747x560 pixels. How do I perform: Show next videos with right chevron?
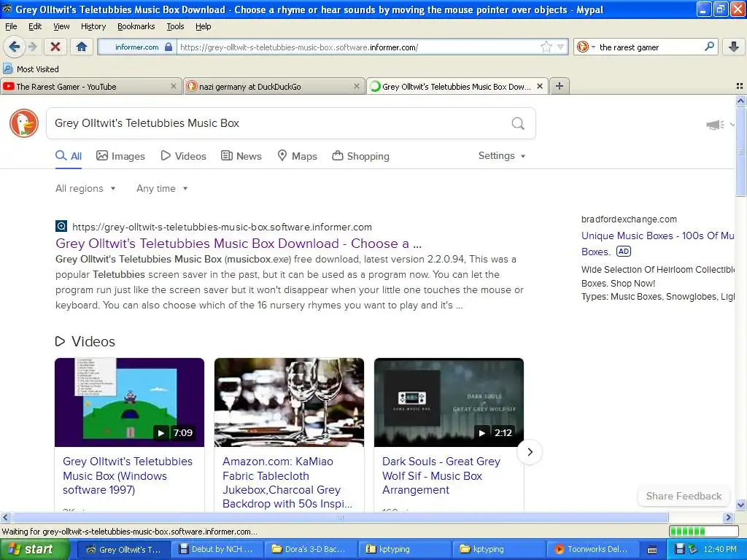coord(530,452)
